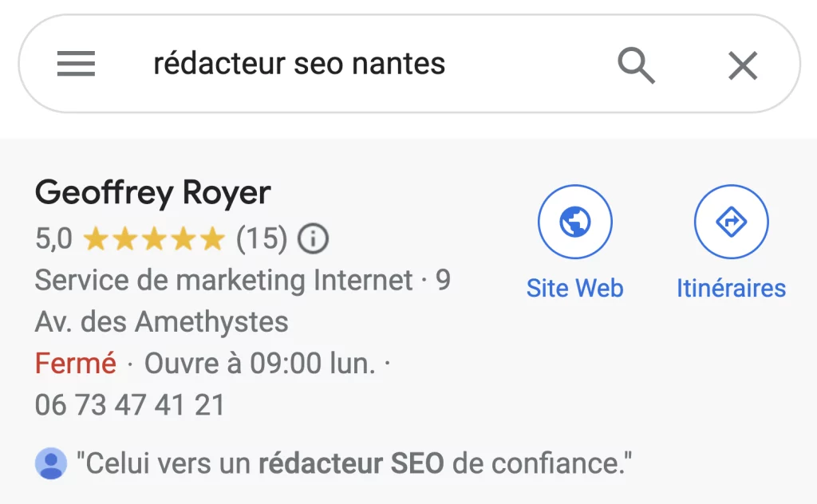Click the first gold rating star

pos(94,238)
